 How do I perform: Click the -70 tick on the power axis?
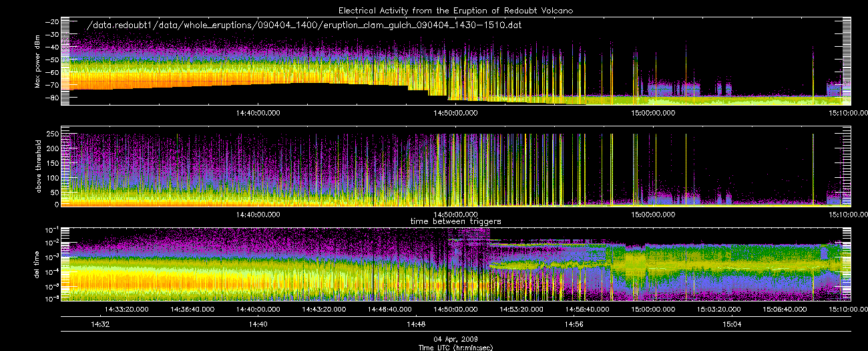point(51,85)
